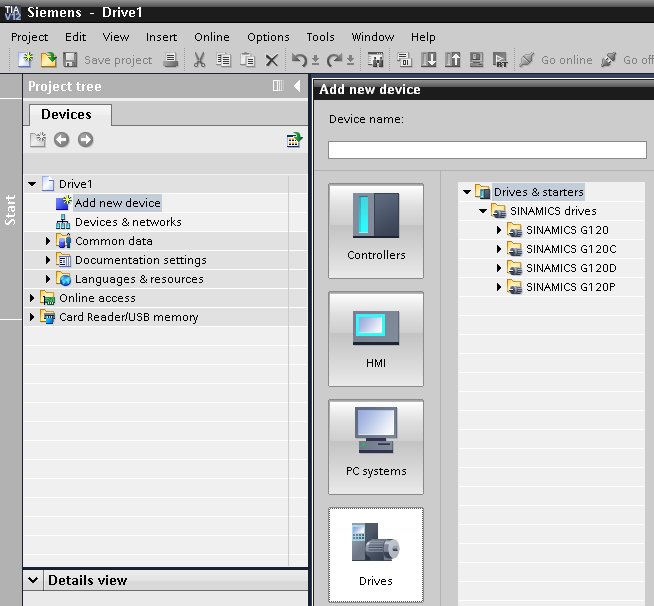
Task: Expand the Online access node
Action: coord(32,298)
